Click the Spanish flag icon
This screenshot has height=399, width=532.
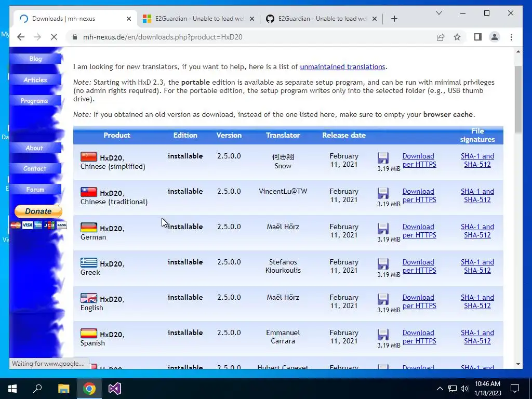pyautogui.click(x=89, y=333)
